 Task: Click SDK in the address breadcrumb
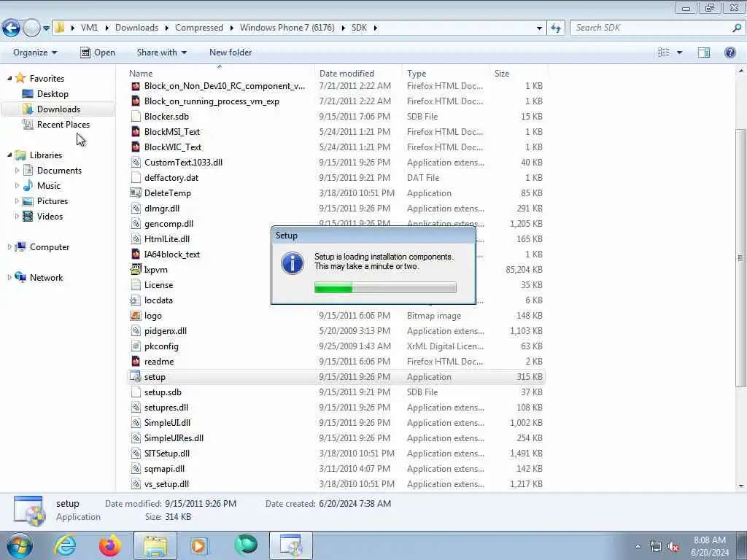point(359,28)
